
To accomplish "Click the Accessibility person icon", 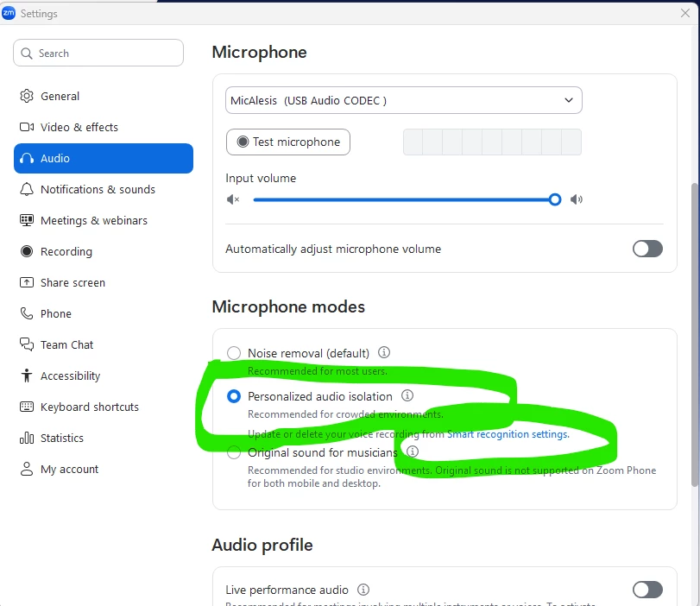I will pyautogui.click(x=27, y=376).
